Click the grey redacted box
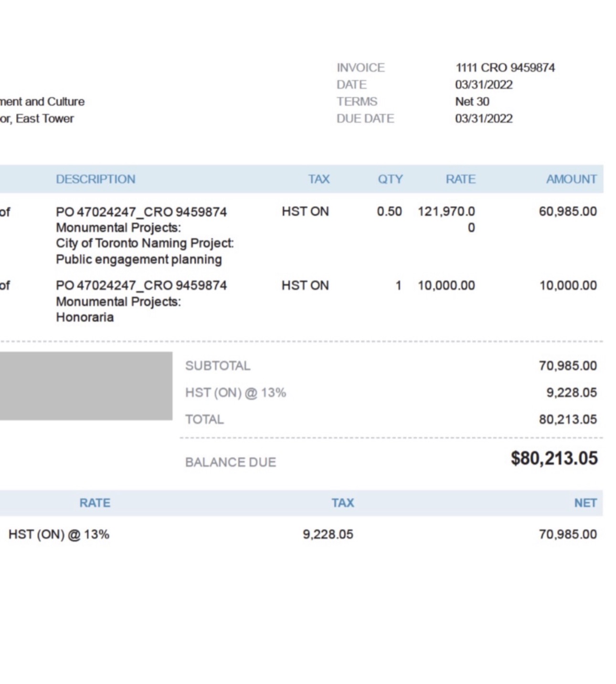Image resolution: width=616 pixels, height=684 pixels. click(x=86, y=386)
